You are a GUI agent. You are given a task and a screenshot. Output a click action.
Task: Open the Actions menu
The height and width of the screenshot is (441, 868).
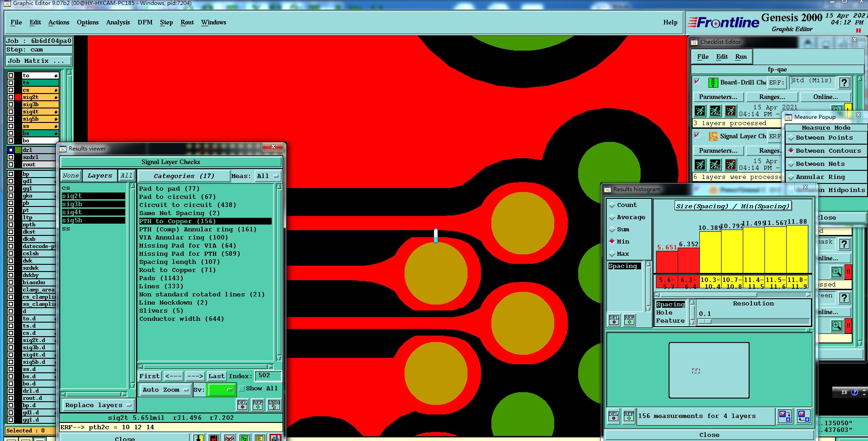59,23
